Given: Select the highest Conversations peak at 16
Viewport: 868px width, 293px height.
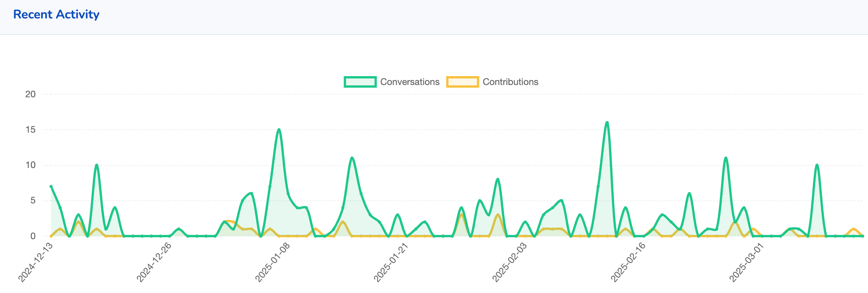Looking at the screenshot, I should pyautogui.click(x=607, y=123).
